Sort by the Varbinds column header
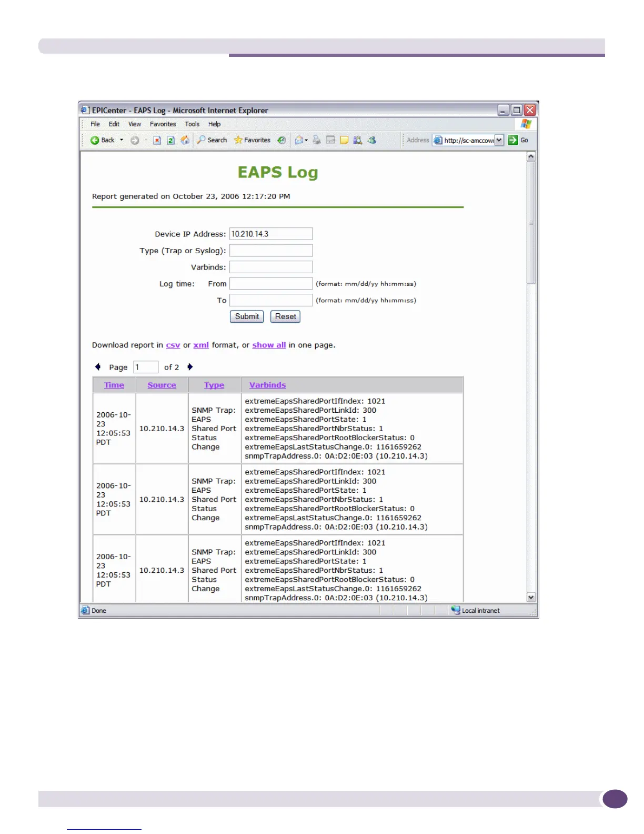 (268, 385)
